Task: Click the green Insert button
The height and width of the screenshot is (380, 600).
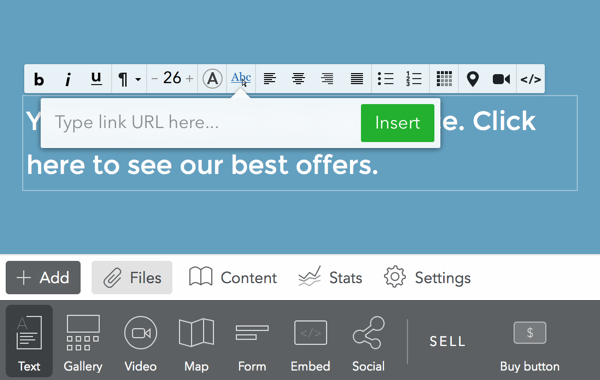Action: click(x=398, y=123)
